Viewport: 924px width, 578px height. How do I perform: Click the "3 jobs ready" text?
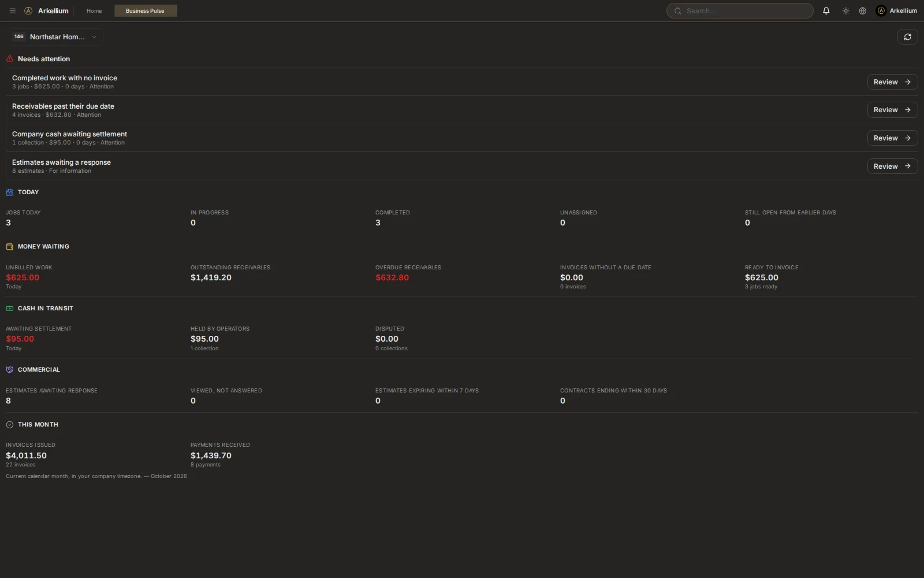coord(761,287)
